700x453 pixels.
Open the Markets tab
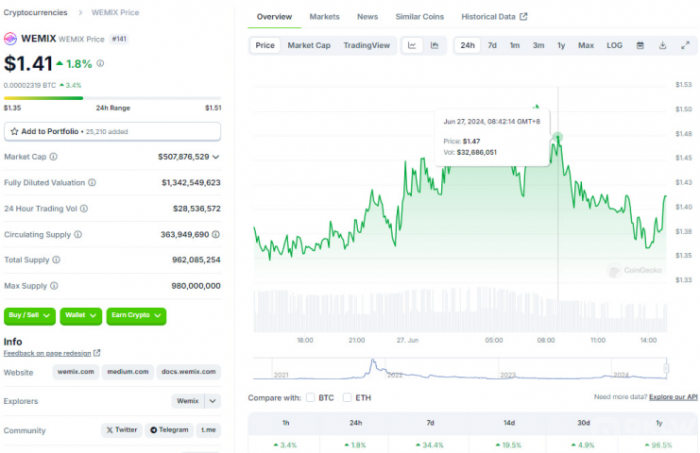[x=325, y=17]
